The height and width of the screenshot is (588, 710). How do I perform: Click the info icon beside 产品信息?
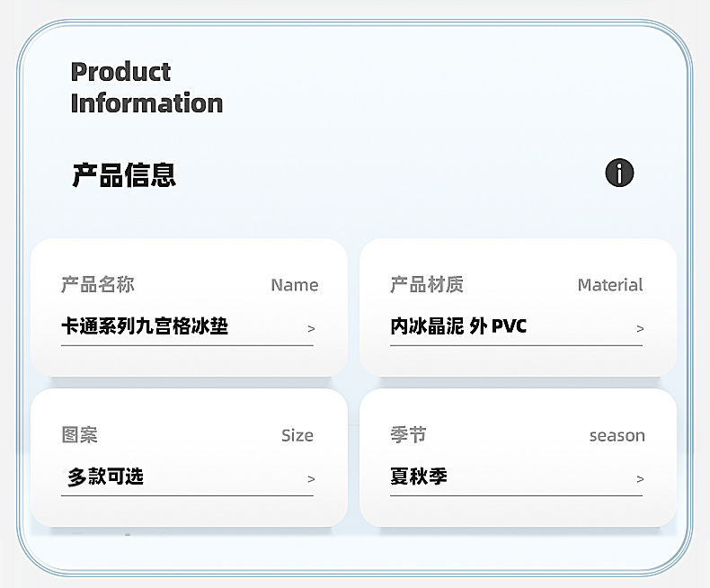coord(619,173)
